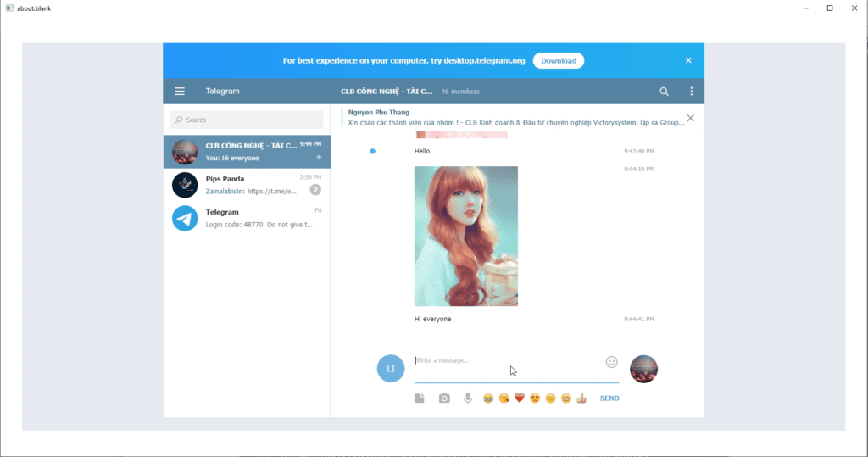Click the microphone icon to record voice
Viewport: 868px width, 457px height.
click(468, 398)
